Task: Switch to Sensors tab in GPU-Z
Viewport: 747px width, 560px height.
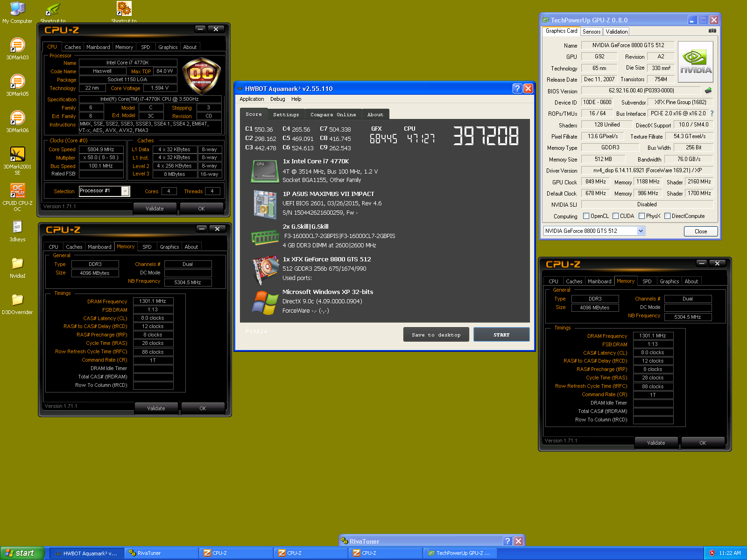Action: tap(592, 32)
